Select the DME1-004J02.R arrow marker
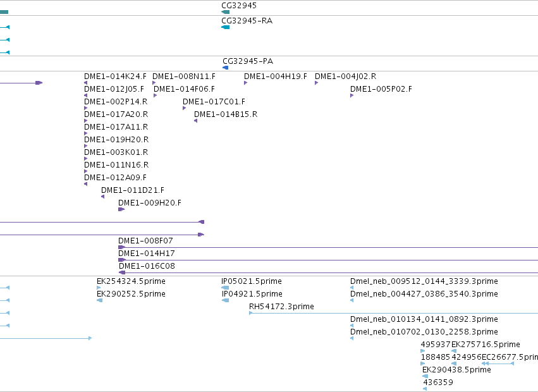Screen dimensions: 538x392 click(x=316, y=83)
